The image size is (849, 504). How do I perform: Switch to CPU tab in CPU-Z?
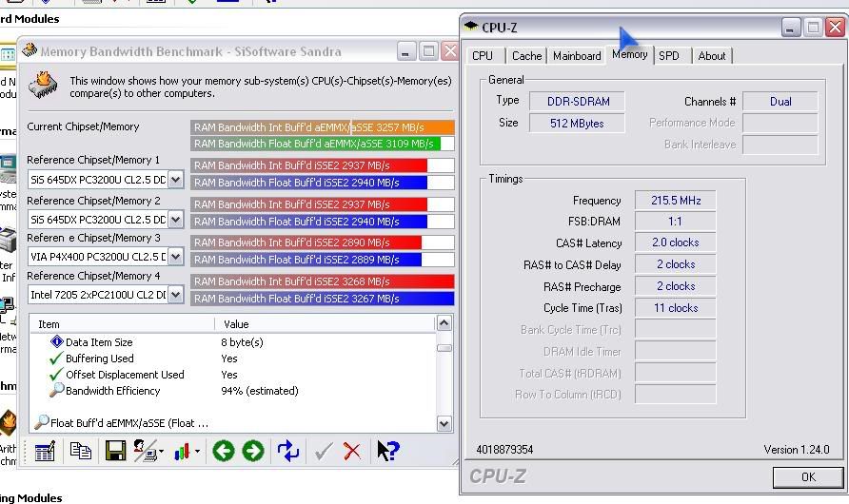[x=483, y=56]
